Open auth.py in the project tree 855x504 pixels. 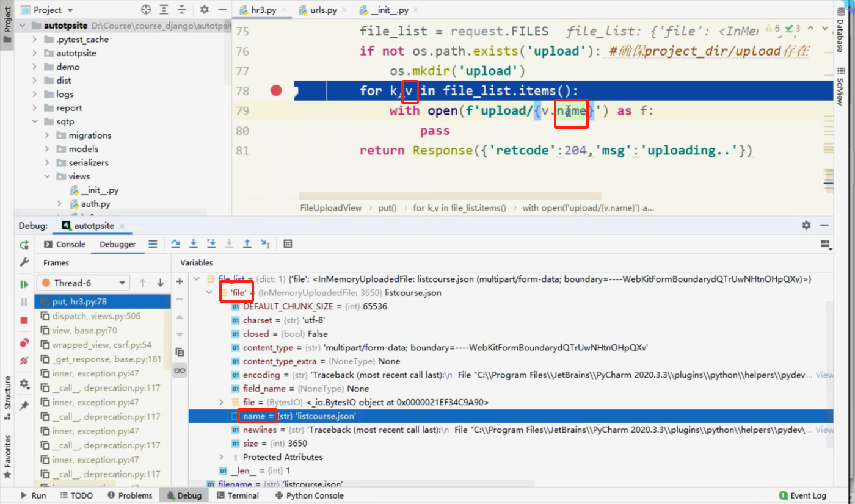(95, 204)
